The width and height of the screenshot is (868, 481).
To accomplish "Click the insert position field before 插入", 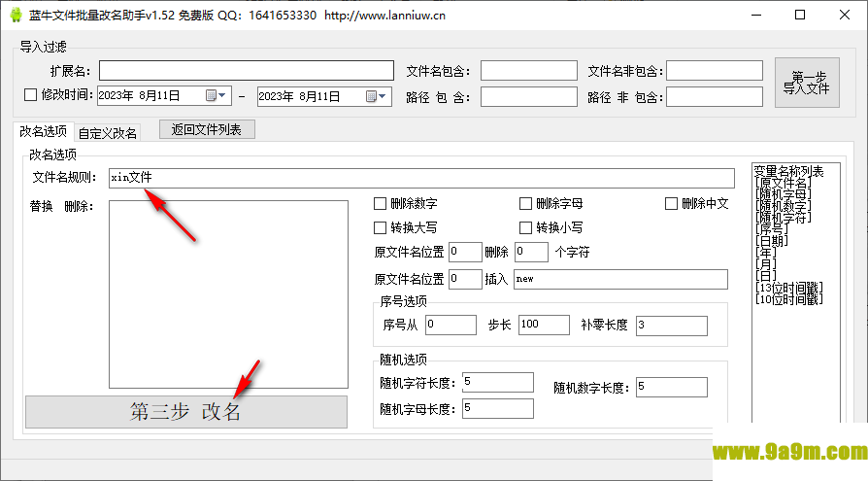I will [x=465, y=279].
